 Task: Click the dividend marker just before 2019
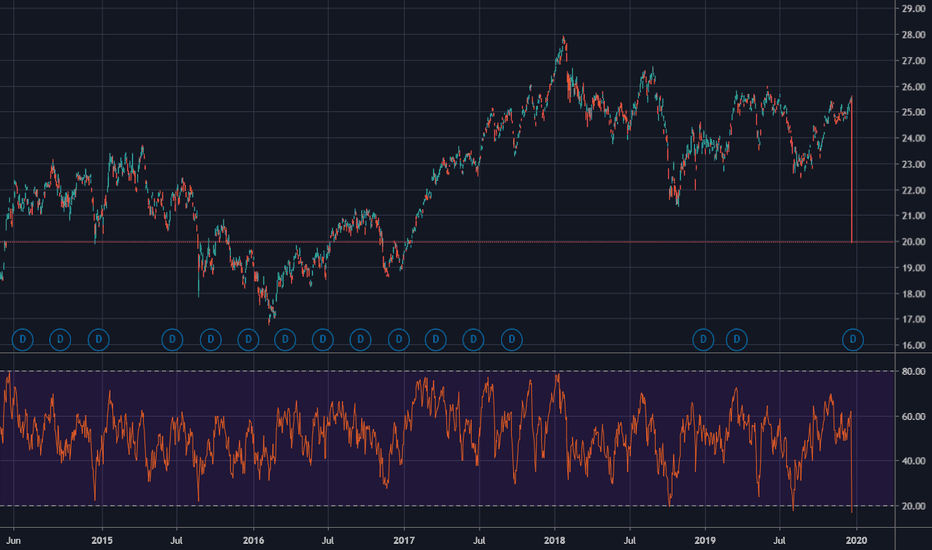(703, 340)
